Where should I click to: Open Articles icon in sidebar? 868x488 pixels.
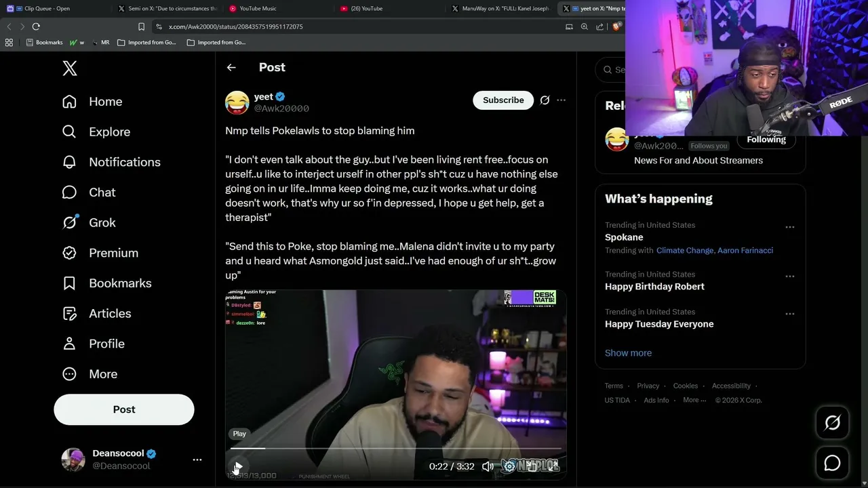(x=69, y=313)
